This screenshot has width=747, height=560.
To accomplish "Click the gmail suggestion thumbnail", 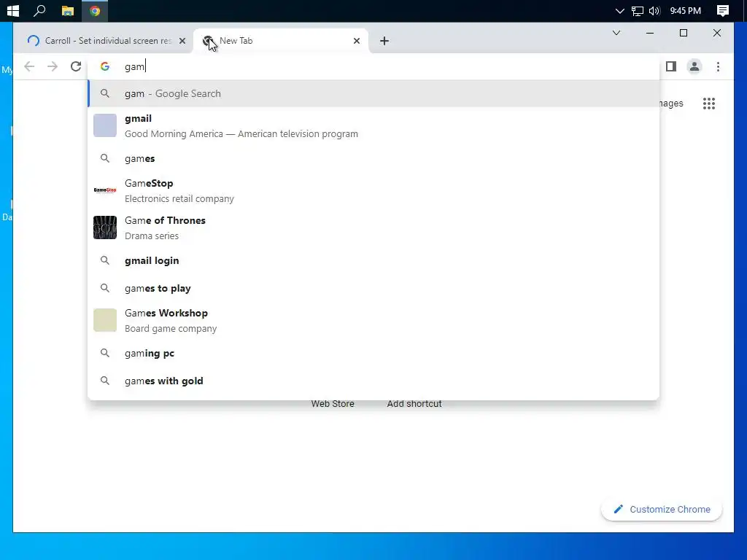I will click(105, 125).
